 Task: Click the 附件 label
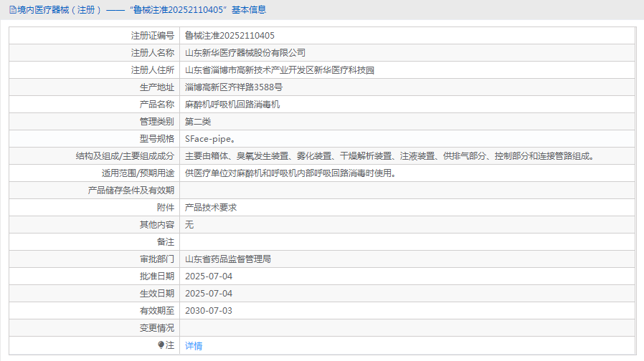coord(166,208)
